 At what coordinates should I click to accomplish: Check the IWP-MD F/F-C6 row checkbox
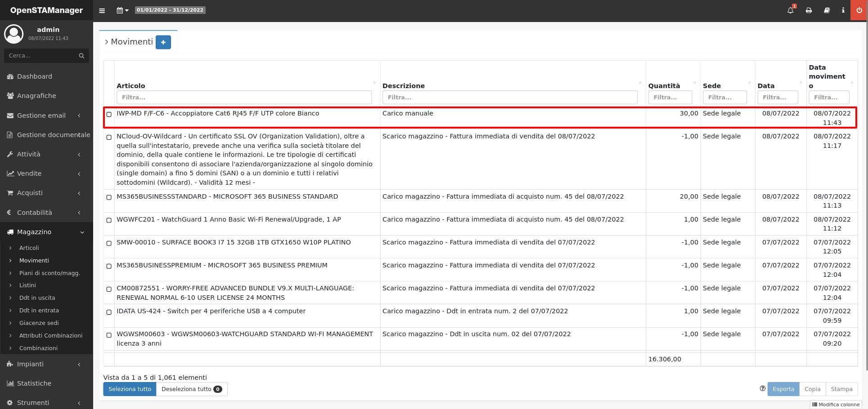click(x=109, y=114)
